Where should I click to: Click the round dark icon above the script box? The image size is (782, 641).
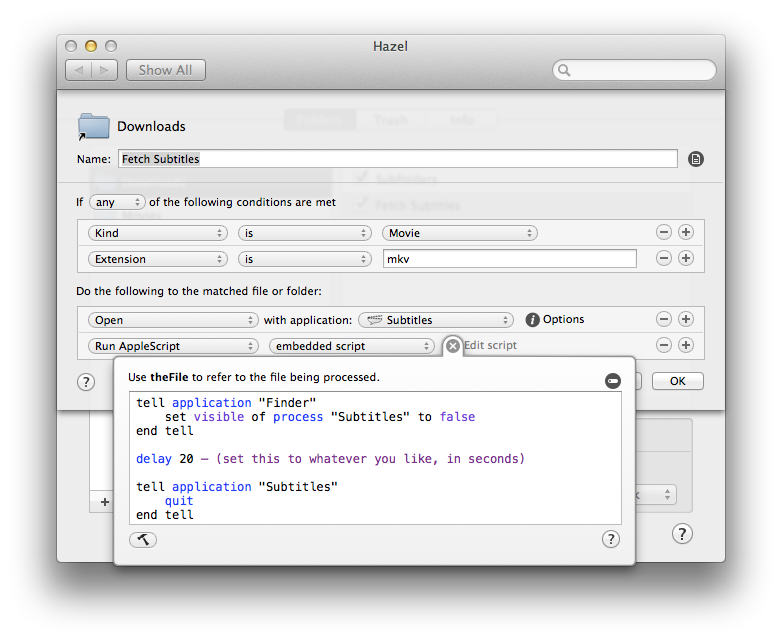(612, 381)
